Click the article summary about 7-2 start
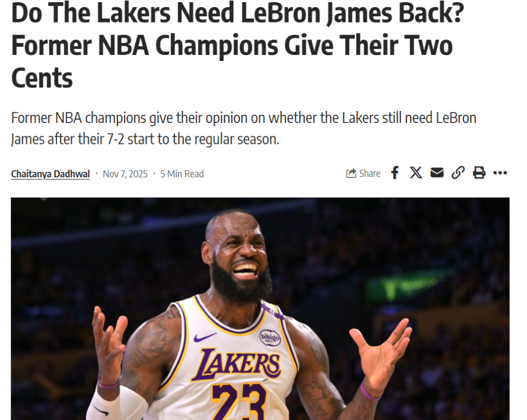 (244, 128)
